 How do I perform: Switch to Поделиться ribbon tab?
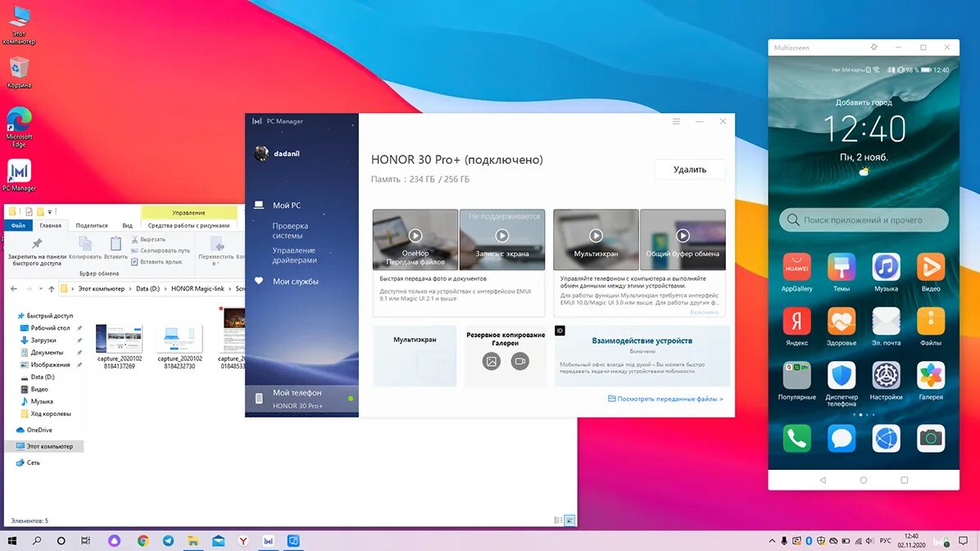(x=92, y=225)
